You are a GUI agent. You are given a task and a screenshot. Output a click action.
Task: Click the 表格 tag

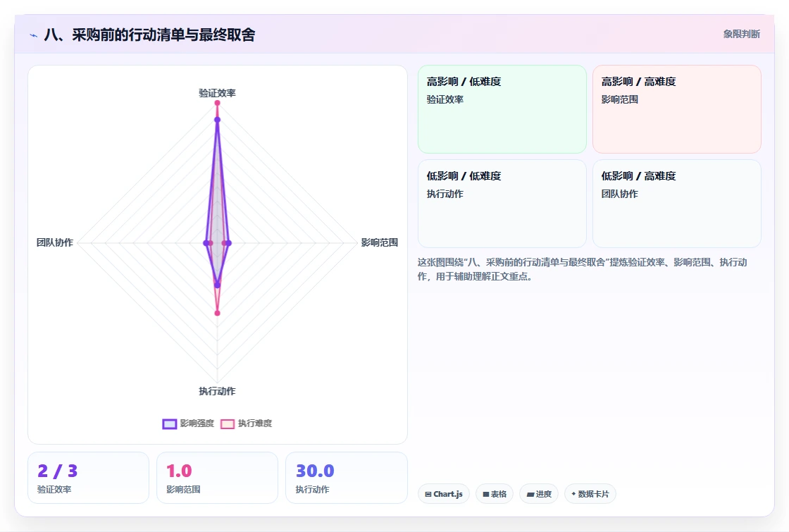[x=495, y=494]
